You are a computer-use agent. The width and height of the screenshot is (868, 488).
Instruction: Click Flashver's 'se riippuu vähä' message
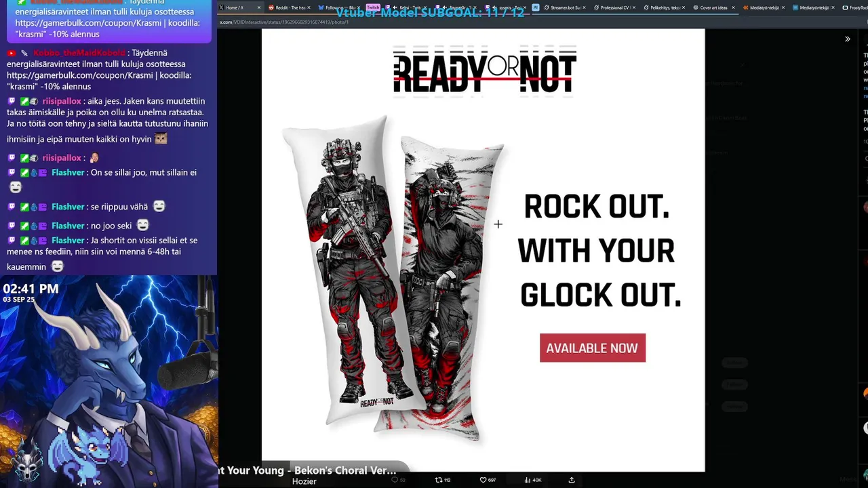point(119,207)
